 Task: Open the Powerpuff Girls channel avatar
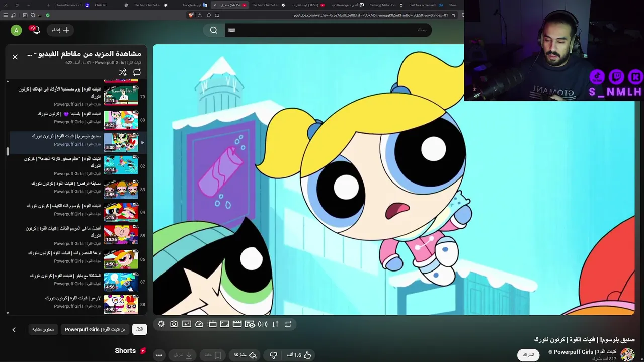627,354
